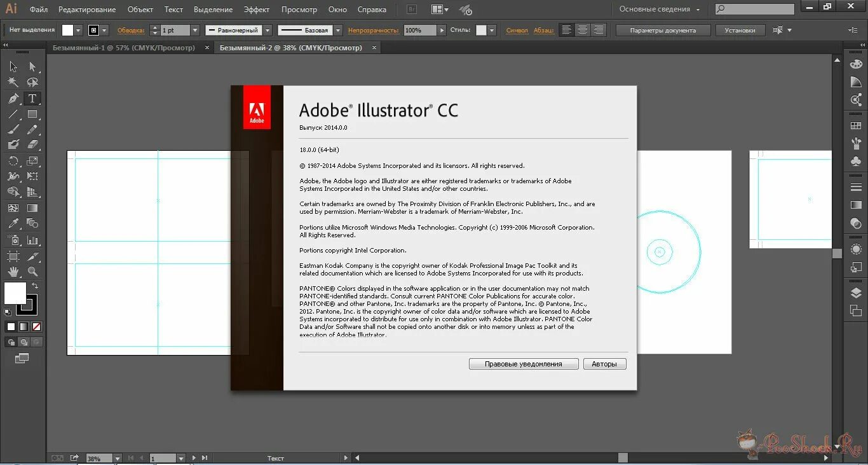Enable Draw Behind mode
Screen dimensions: 868x465
[x=24, y=342]
